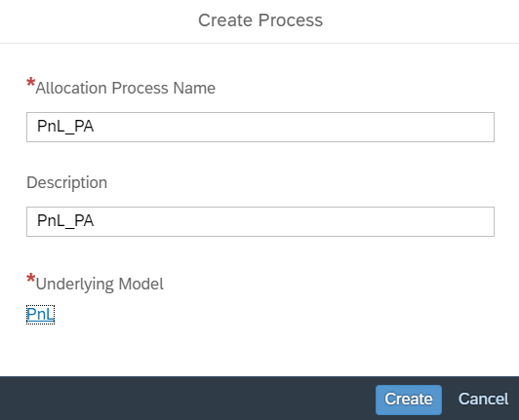This screenshot has width=519, height=420.
Task: Click the red asterisk beside Allocation Process Name
Action: tap(30, 82)
